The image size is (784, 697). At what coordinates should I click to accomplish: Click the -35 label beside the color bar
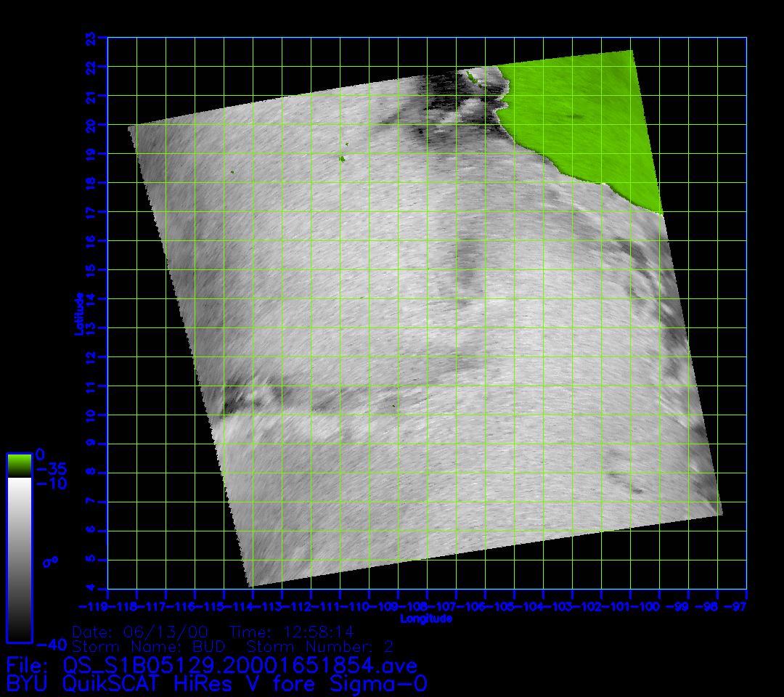click(51, 469)
